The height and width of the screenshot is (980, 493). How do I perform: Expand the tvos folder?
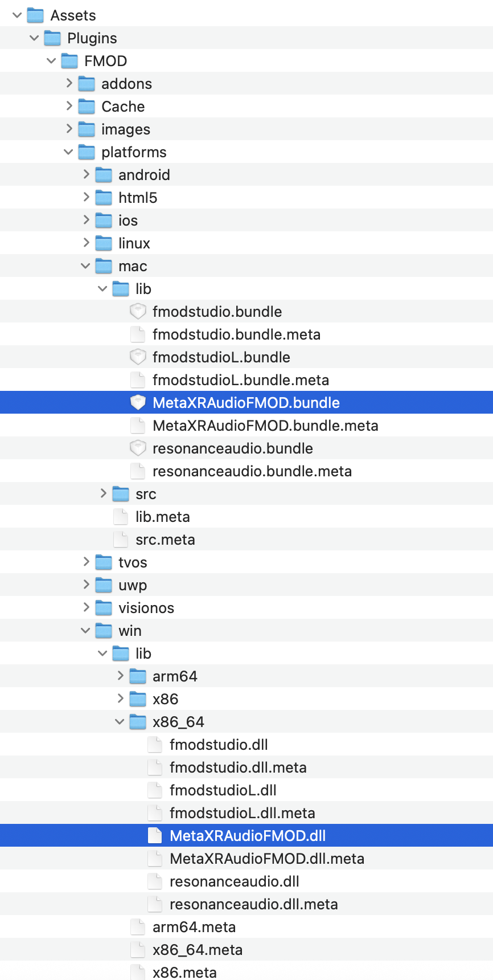tap(86, 562)
